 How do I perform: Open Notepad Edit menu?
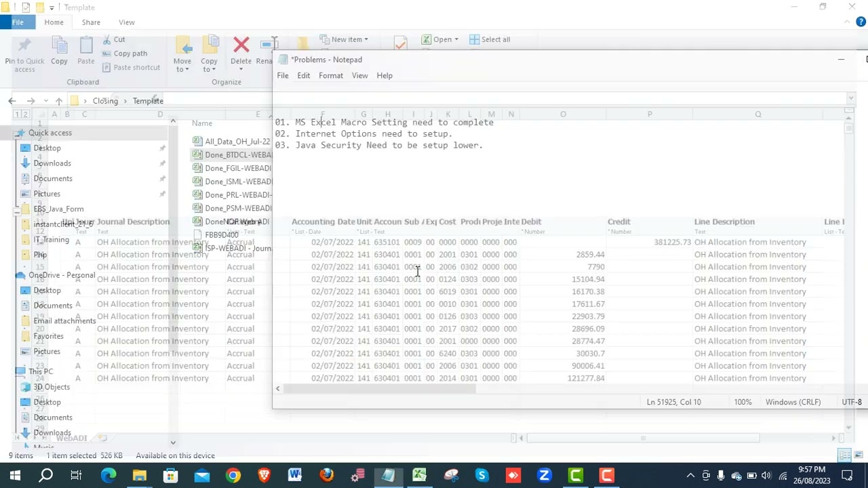[x=303, y=75]
